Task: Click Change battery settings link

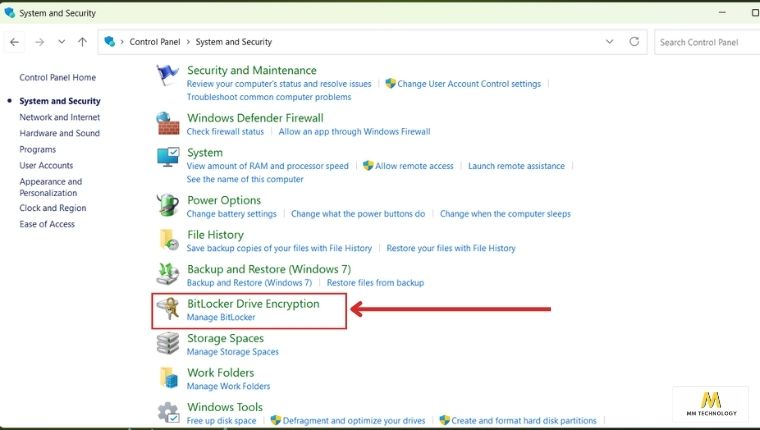Action: [x=232, y=214]
